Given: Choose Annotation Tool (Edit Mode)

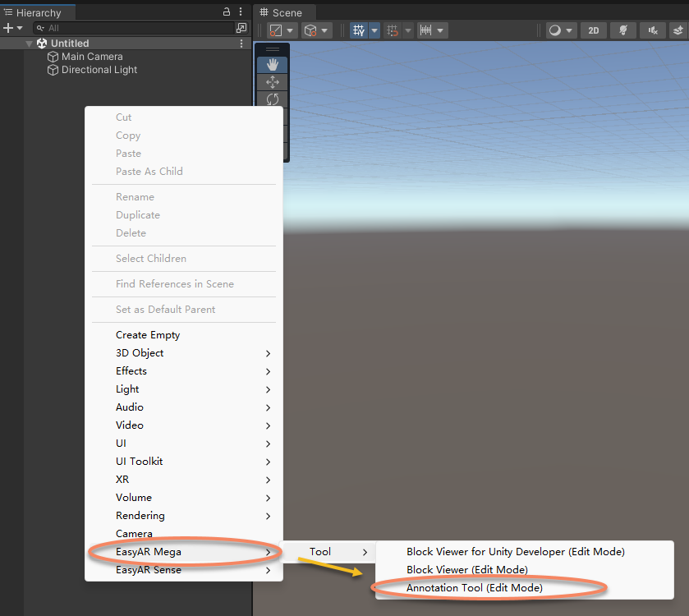Looking at the screenshot, I should pos(474,588).
